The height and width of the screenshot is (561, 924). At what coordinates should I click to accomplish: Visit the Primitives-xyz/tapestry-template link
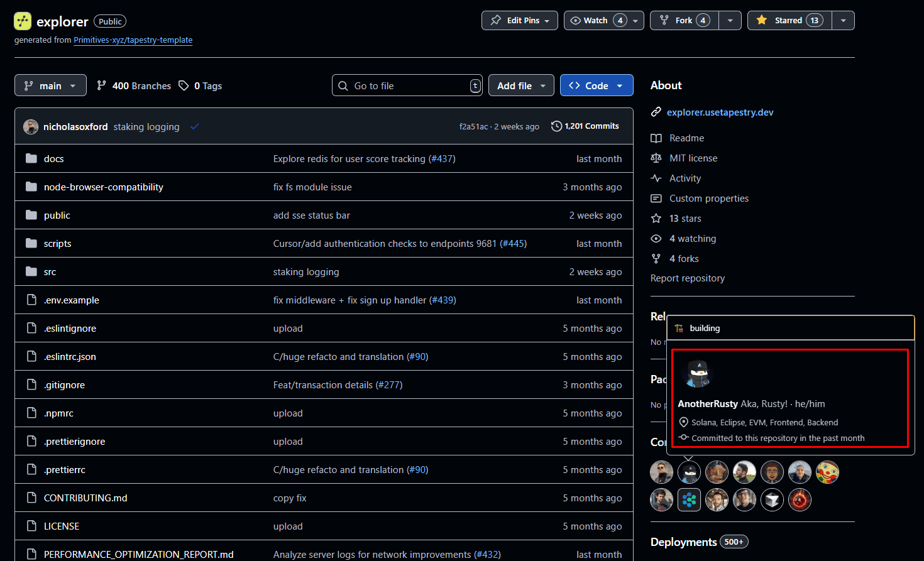click(x=133, y=40)
